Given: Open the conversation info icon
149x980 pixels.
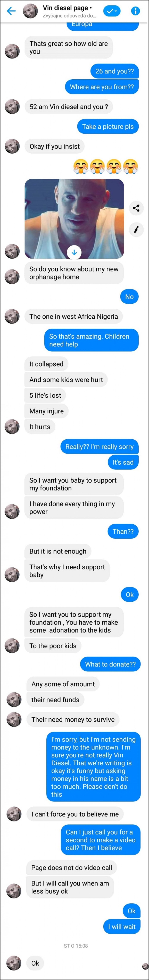Looking at the screenshot, I should click(135, 11).
